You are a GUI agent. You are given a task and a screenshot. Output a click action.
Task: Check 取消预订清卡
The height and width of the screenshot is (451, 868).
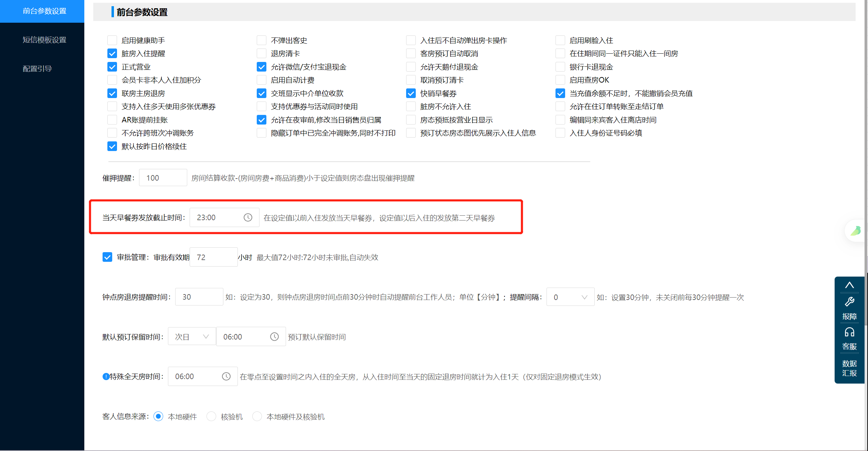point(411,80)
